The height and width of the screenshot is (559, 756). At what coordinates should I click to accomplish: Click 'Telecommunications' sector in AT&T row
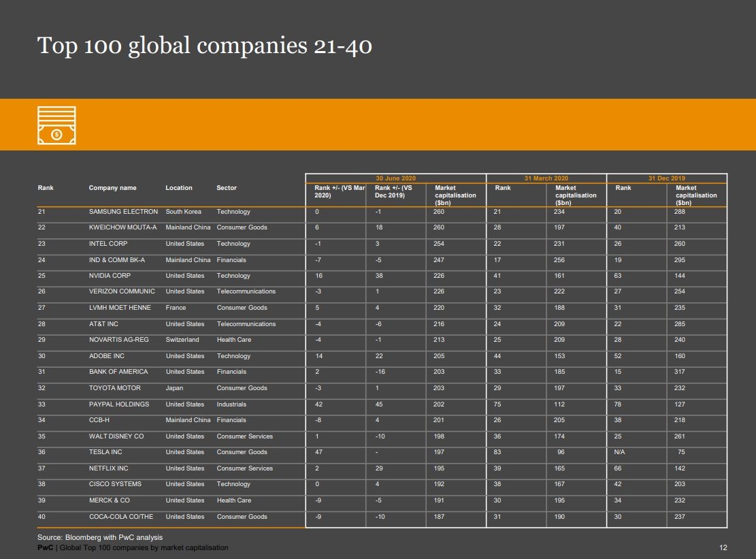pyautogui.click(x=246, y=324)
